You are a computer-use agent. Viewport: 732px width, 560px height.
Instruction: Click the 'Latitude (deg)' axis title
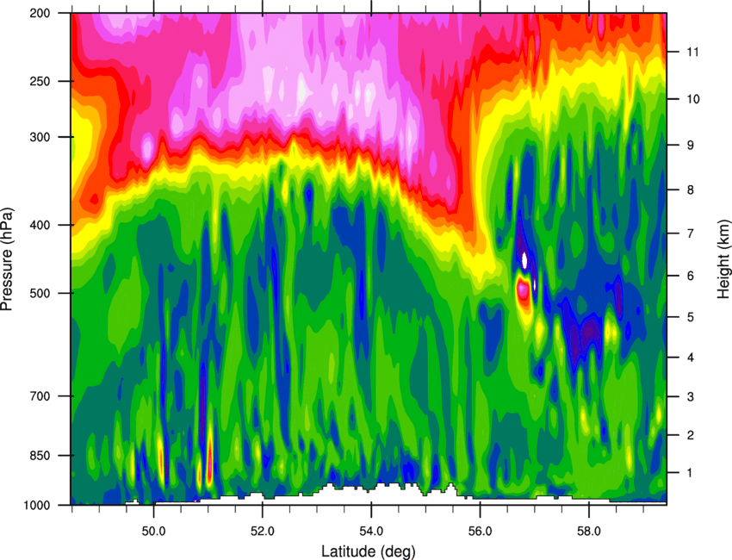[x=369, y=551]
